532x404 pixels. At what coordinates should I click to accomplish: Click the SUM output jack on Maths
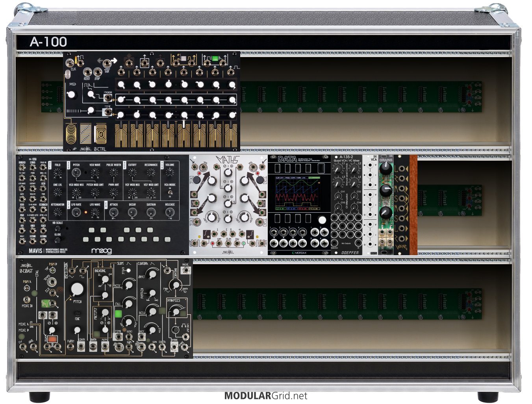(228, 244)
